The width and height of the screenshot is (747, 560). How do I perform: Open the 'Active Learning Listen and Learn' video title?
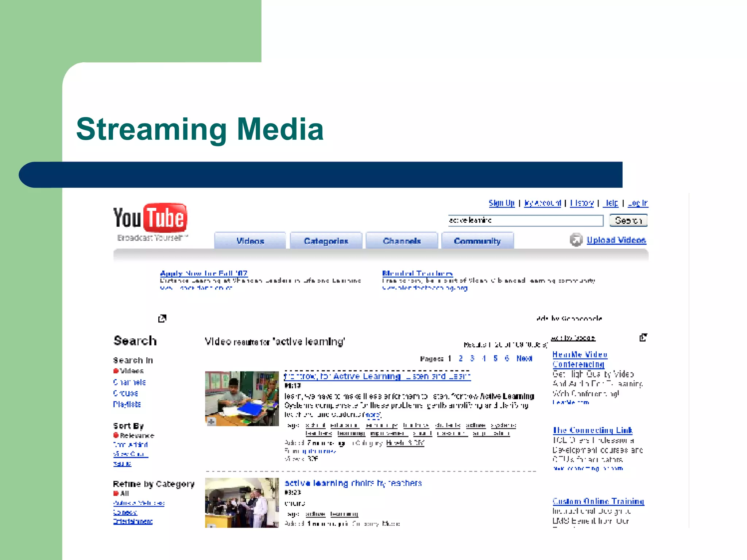click(x=378, y=376)
